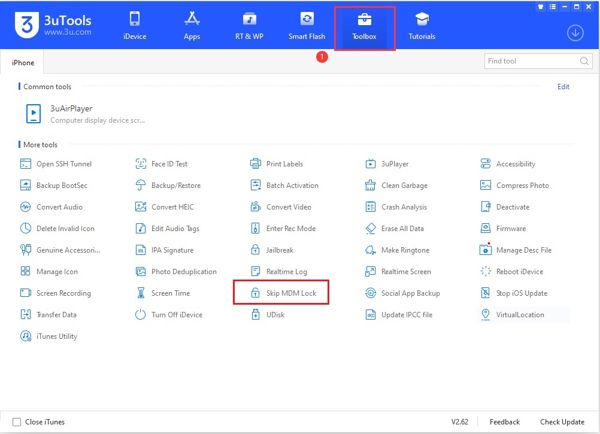The image size is (600, 434).
Task: Enable the Close iTunes checkbox
Action: pos(16,422)
